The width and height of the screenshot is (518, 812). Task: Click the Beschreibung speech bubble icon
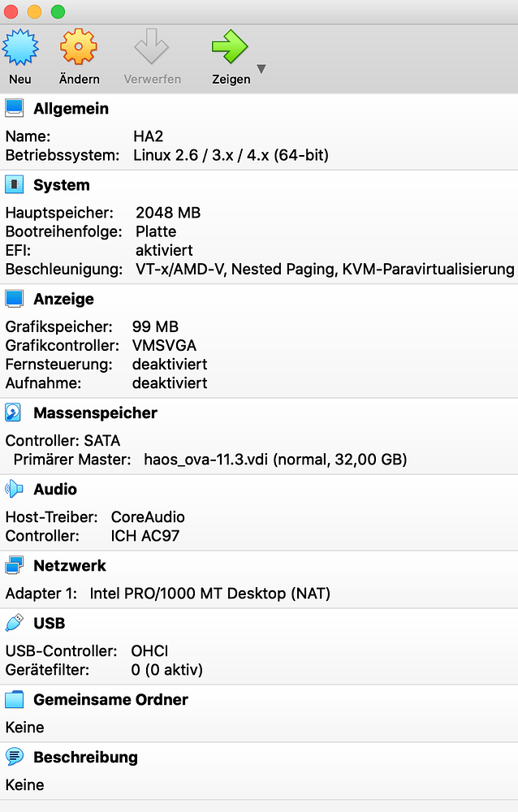click(14, 757)
